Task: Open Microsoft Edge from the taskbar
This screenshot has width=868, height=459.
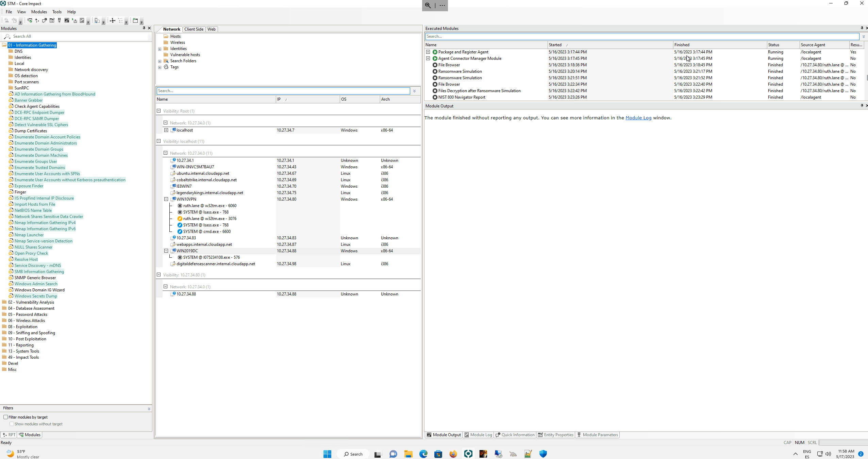Action: tap(423, 454)
